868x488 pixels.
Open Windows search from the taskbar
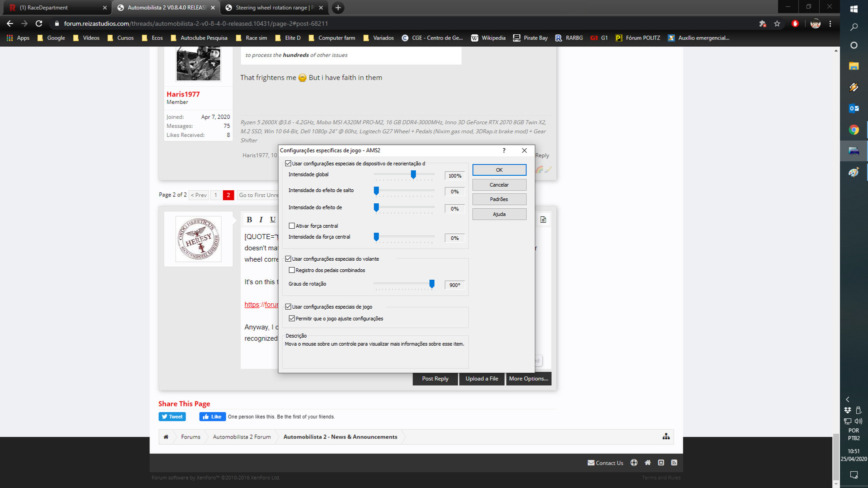pyautogui.click(x=854, y=27)
